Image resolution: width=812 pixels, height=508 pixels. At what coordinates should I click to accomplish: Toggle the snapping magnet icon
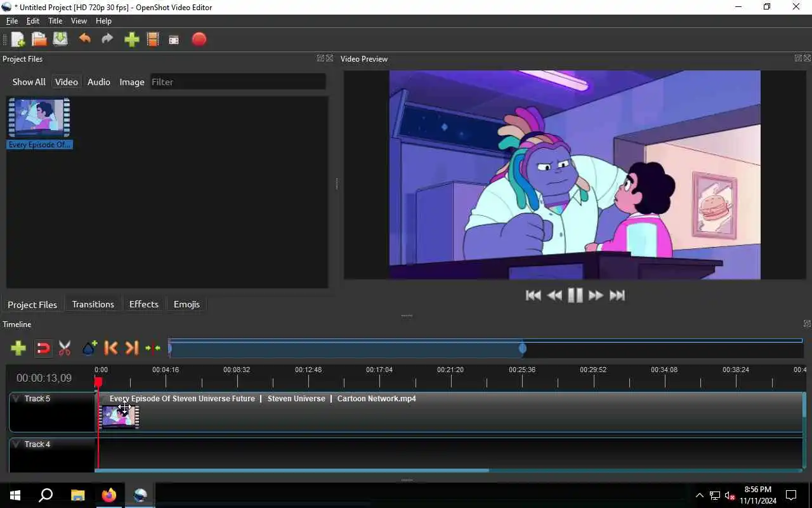[43, 348]
